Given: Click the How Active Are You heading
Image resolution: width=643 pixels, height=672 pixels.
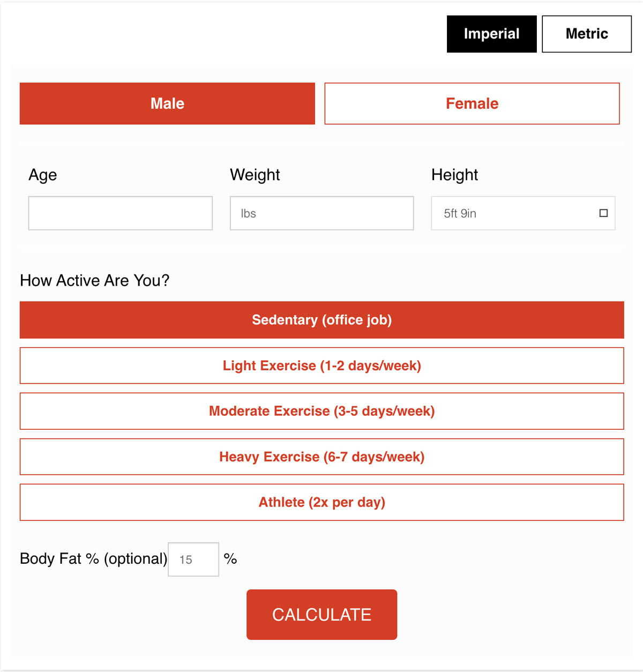Looking at the screenshot, I should click(x=94, y=280).
